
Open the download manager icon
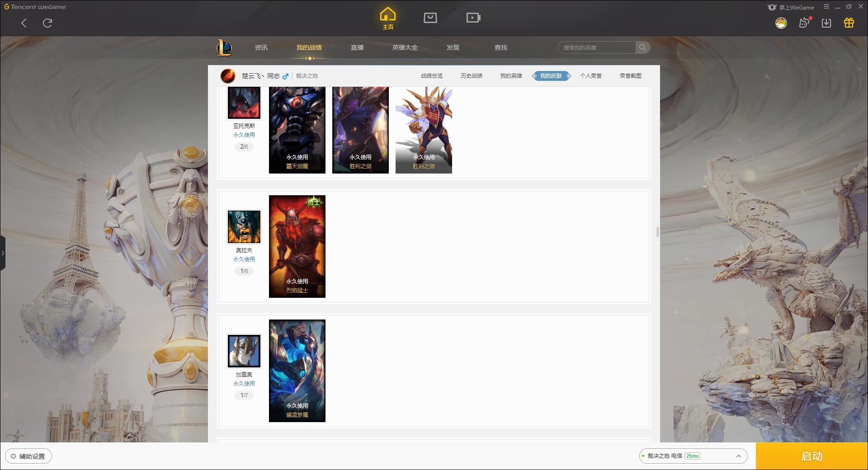(826, 23)
